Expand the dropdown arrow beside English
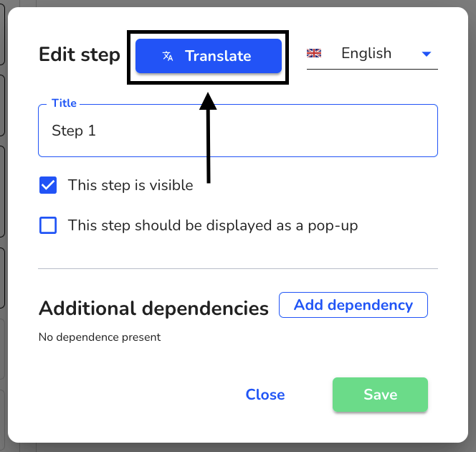 click(427, 54)
